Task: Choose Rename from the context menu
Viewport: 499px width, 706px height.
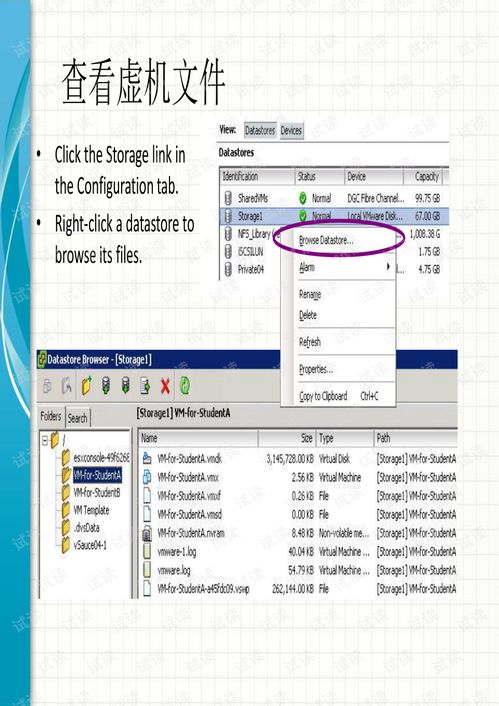Action: 310,294
